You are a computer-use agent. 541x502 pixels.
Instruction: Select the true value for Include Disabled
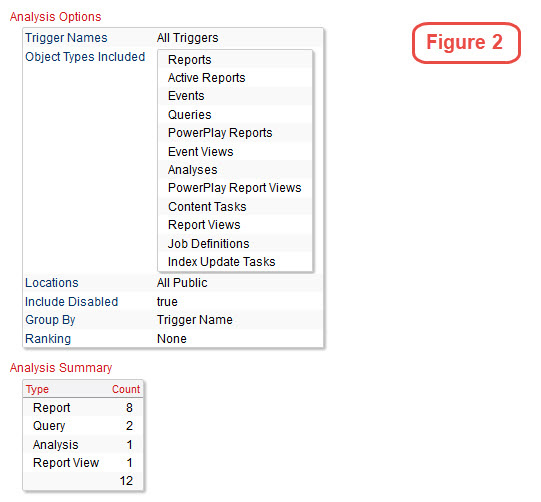tap(167, 302)
